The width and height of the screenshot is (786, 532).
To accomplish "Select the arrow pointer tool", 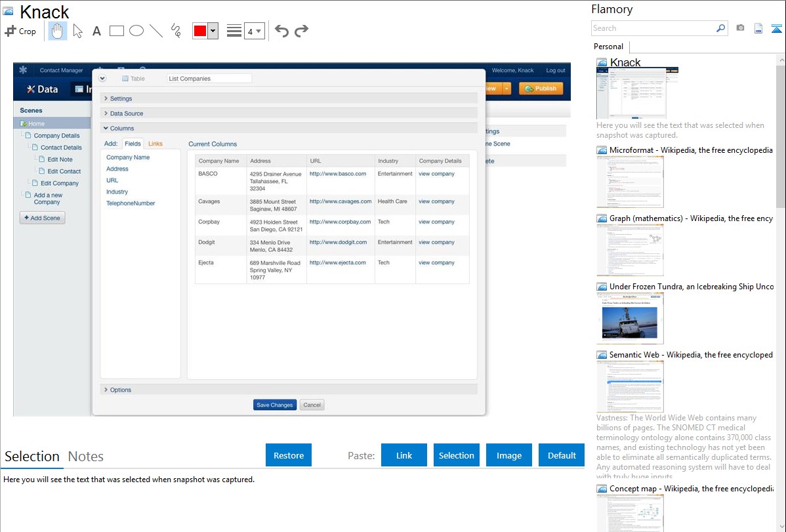I will [77, 31].
